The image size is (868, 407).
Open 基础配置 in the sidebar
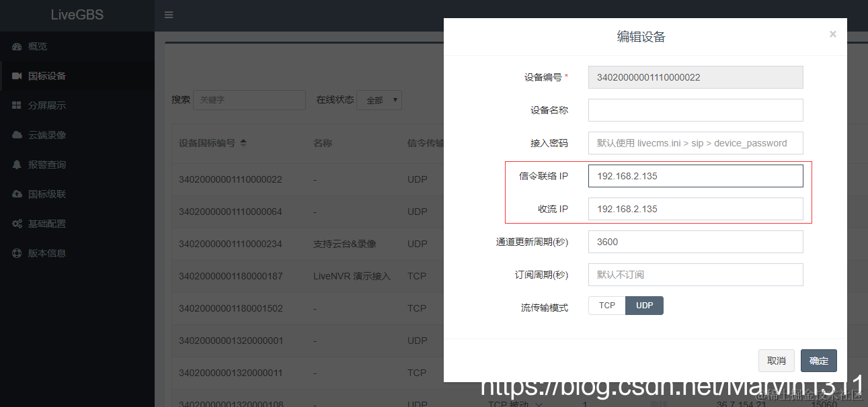77,224
